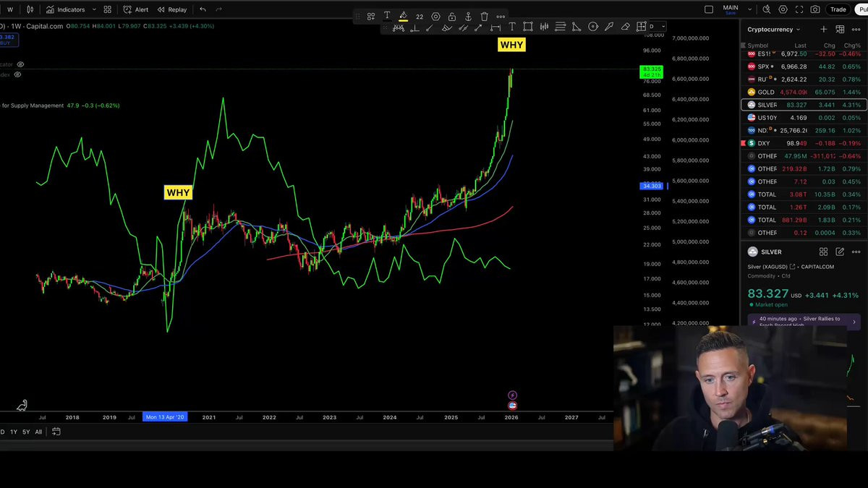Viewport: 868px width, 488px height.
Task: Add a symbol to the watchlist
Action: pyautogui.click(x=823, y=30)
